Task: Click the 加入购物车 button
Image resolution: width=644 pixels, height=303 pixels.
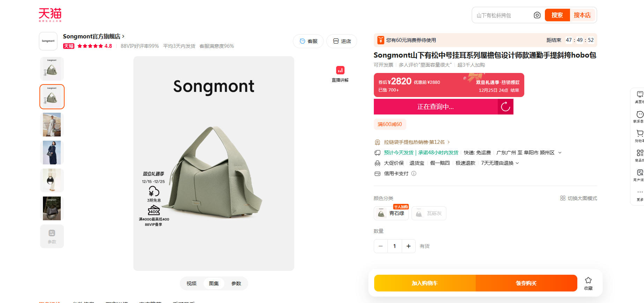Action: point(424,283)
